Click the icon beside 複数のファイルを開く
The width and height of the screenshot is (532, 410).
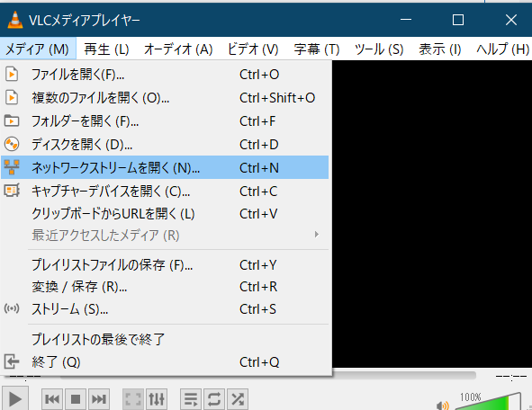coord(12,98)
